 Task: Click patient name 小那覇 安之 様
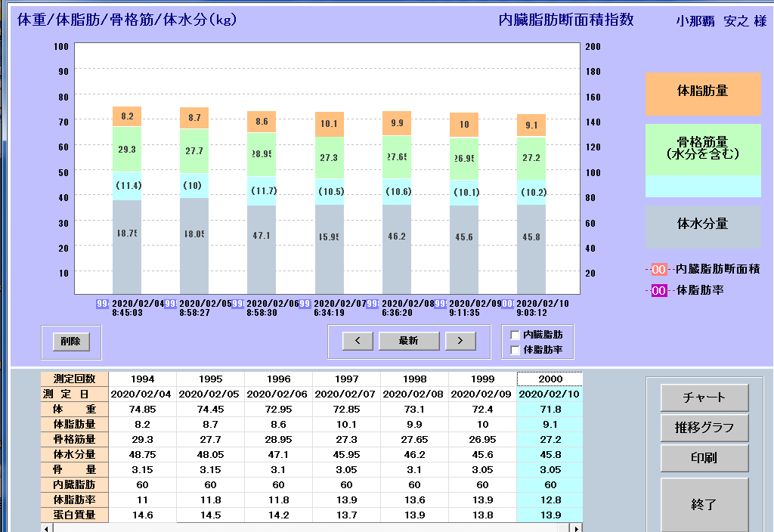point(721,20)
